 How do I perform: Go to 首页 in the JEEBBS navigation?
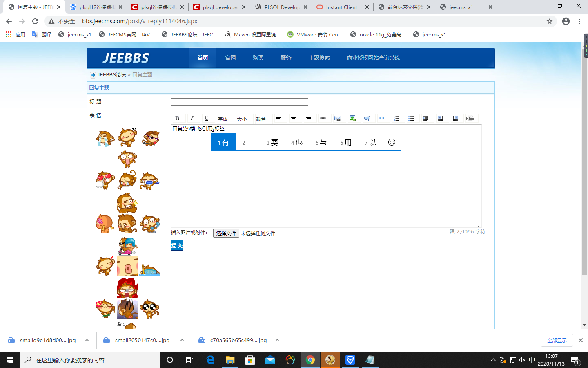pyautogui.click(x=203, y=58)
